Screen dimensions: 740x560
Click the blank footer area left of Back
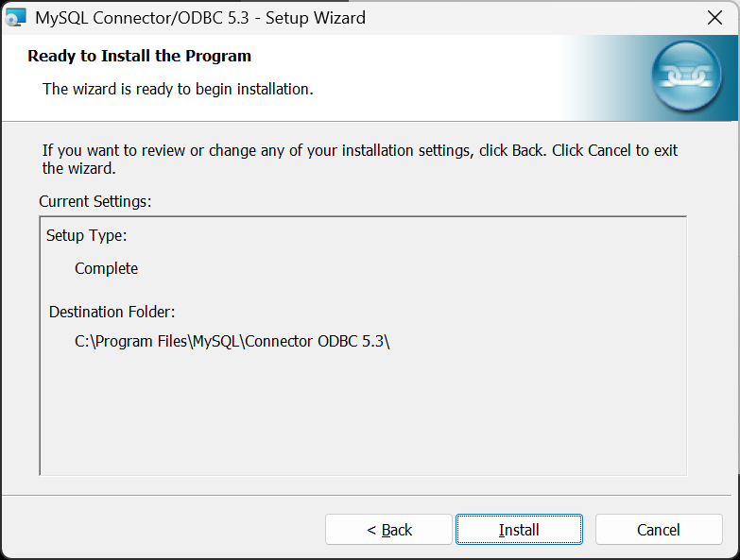[161, 530]
